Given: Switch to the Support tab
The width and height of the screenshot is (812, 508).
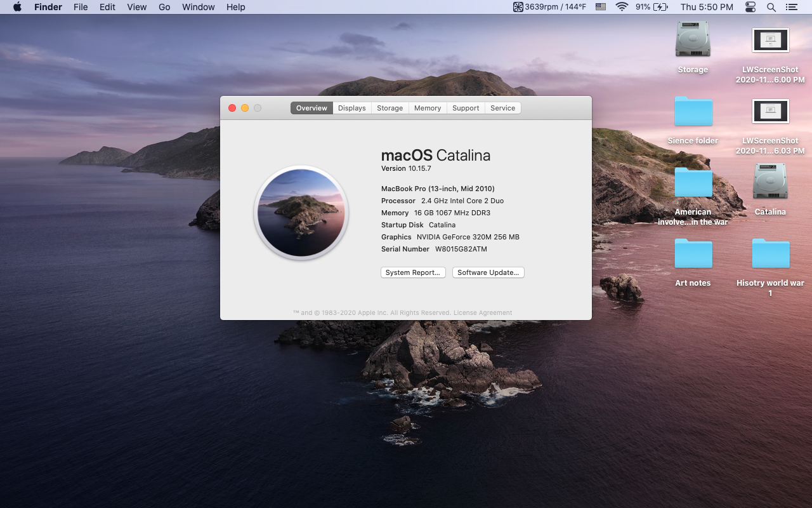Looking at the screenshot, I should (x=466, y=108).
